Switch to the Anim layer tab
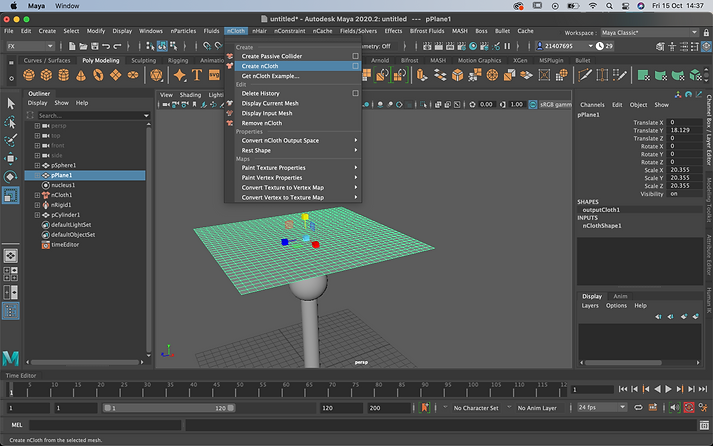 pyautogui.click(x=620, y=296)
